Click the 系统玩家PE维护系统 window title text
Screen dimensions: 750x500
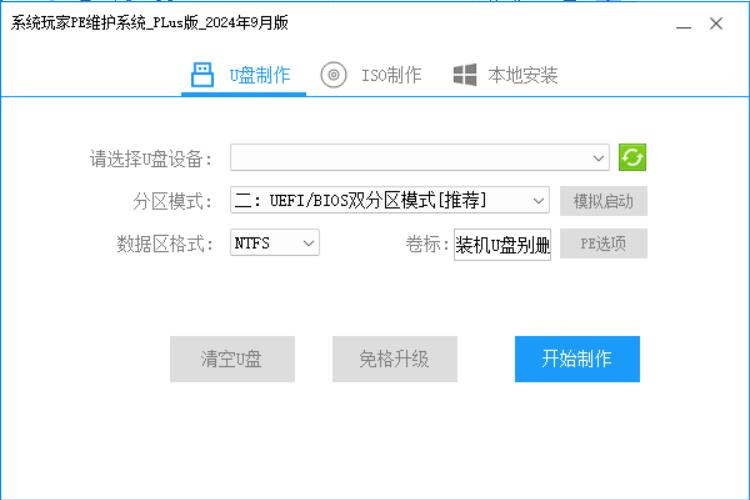pos(150,24)
